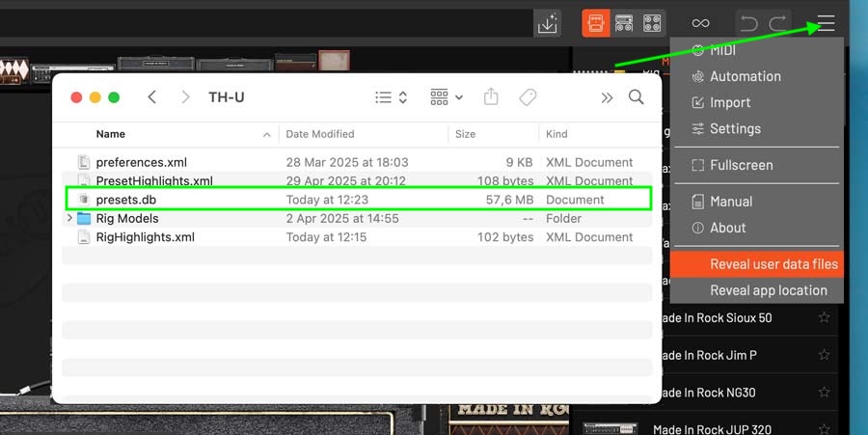Image resolution: width=868 pixels, height=435 pixels.
Task: Zoom the Finder window green button
Action: click(x=114, y=97)
